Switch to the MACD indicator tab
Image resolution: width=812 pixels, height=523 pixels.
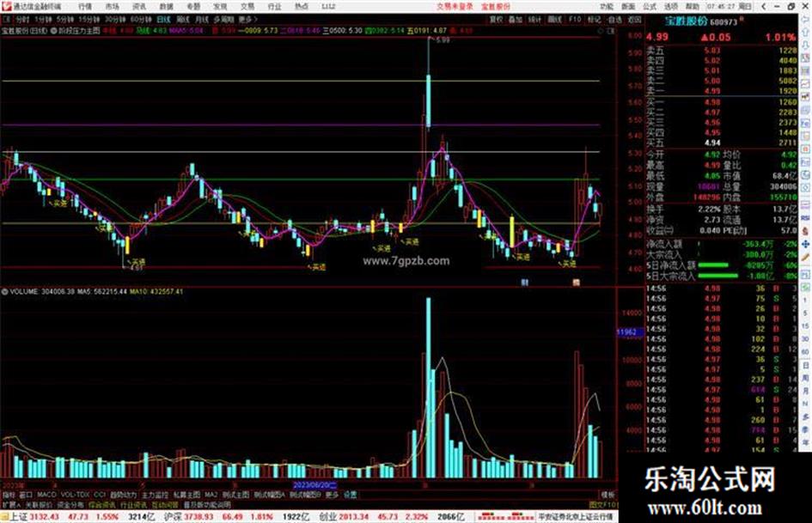[46, 495]
